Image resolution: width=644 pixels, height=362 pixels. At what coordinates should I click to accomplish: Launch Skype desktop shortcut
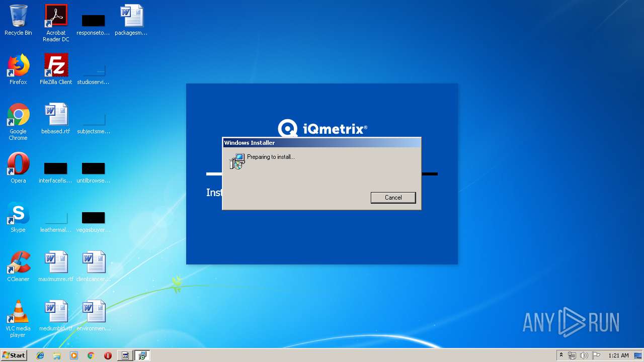click(18, 217)
